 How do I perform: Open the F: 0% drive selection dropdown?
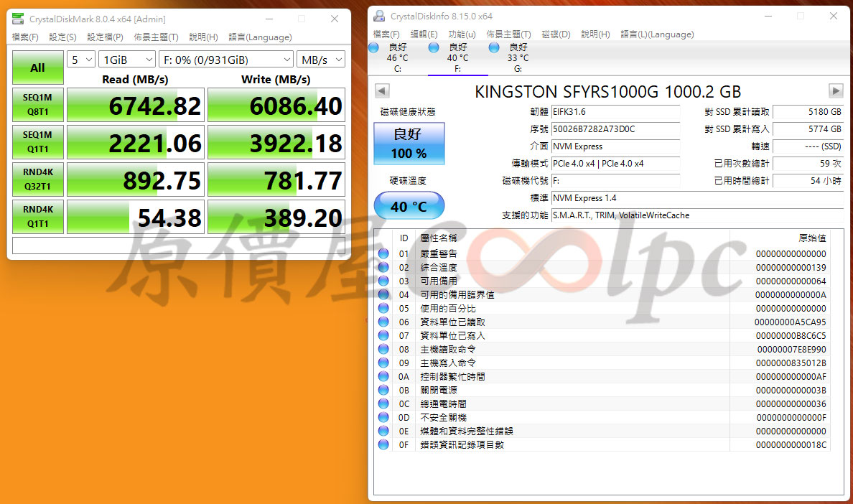(226, 60)
